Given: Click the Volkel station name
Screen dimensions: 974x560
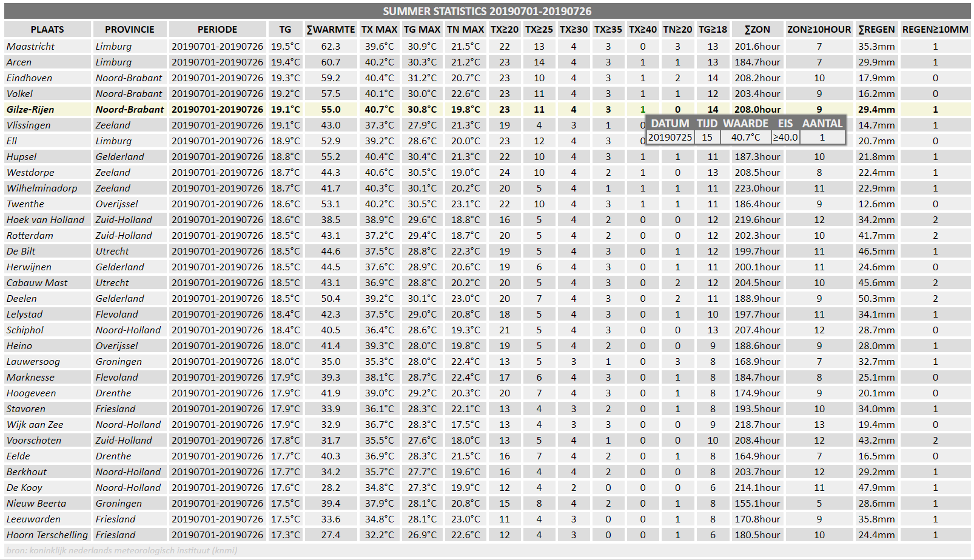Looking at the screenshot, I should point(19,93).
